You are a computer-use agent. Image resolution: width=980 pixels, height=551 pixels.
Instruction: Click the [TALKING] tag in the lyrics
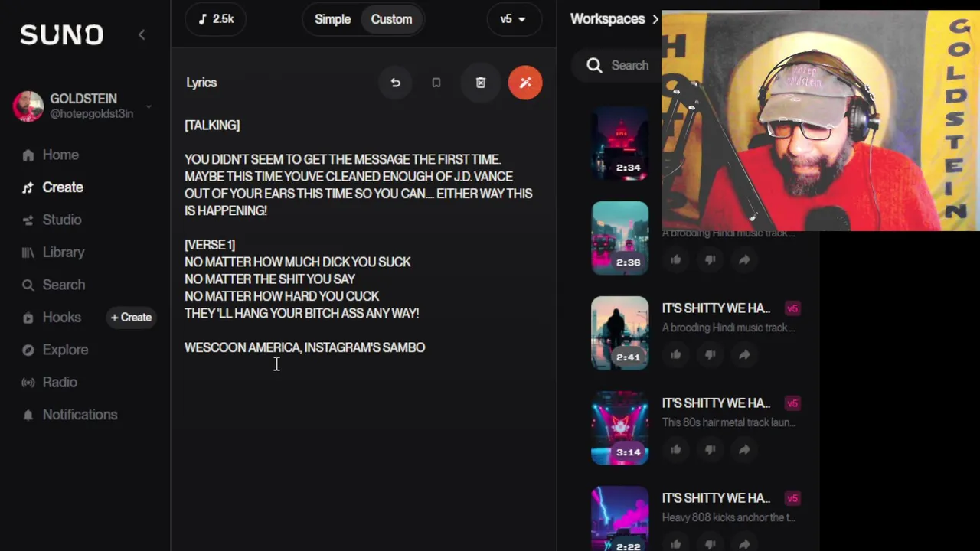[x=212, y=126]
